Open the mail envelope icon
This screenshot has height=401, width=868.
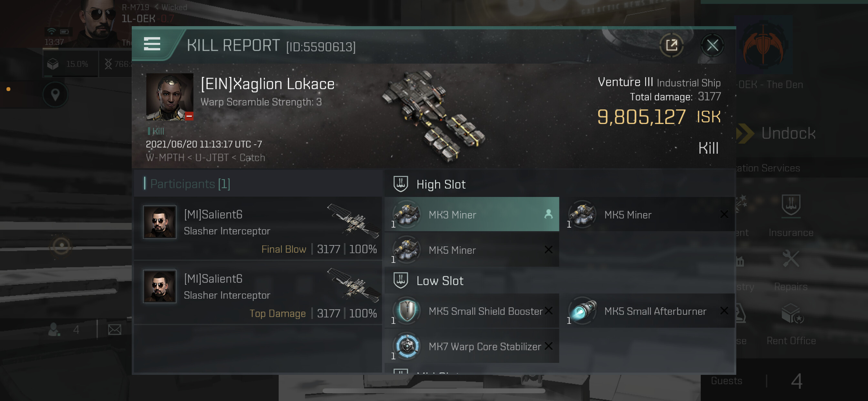115,329
